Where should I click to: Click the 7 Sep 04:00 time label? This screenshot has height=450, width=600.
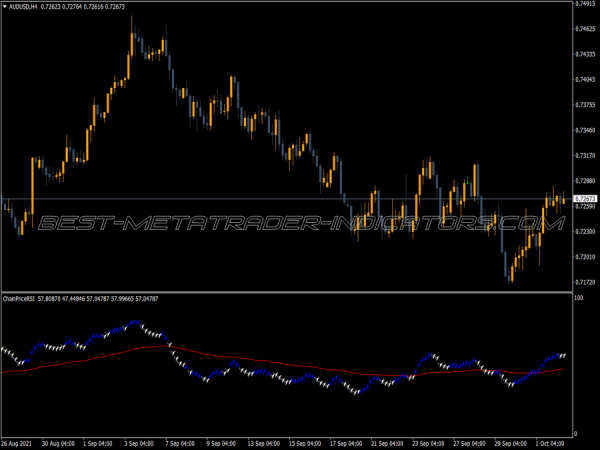180,444
